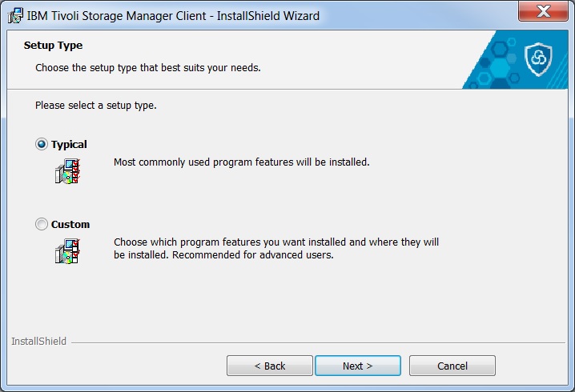Screen dimensions: 575x392
Task: Click the InstallShield label near bottom
Action: [x=39, y=341]
